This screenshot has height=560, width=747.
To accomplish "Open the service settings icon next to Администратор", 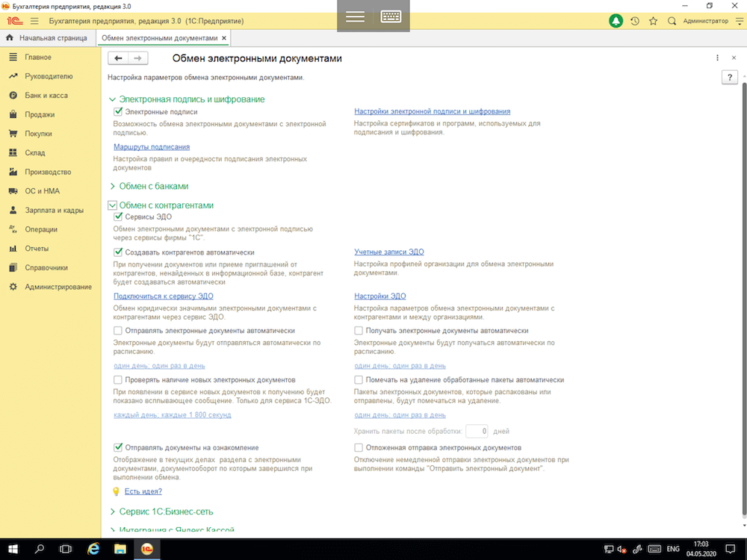I will click(x=740, y=21).
